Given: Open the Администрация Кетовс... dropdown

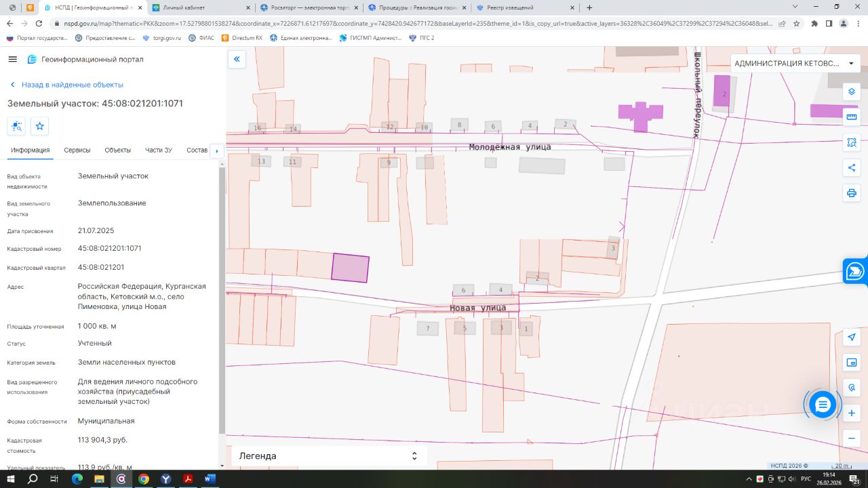Looking at the screenshot, I should coord(795,63).
